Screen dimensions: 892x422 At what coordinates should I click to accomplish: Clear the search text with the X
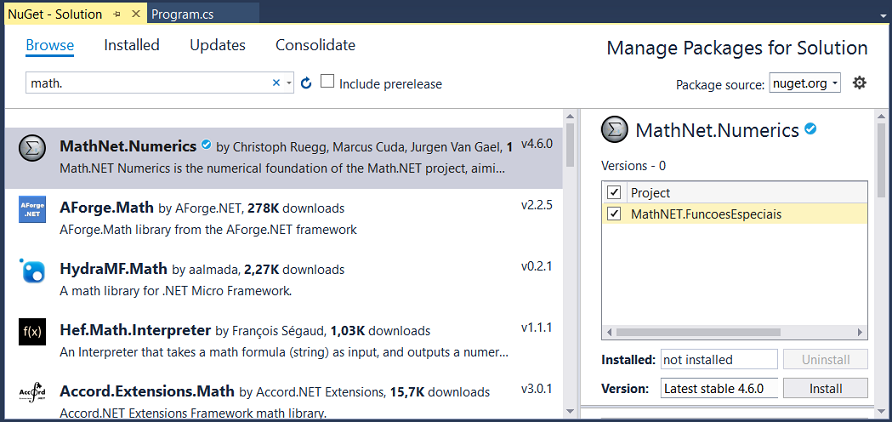tap(276, 83)
